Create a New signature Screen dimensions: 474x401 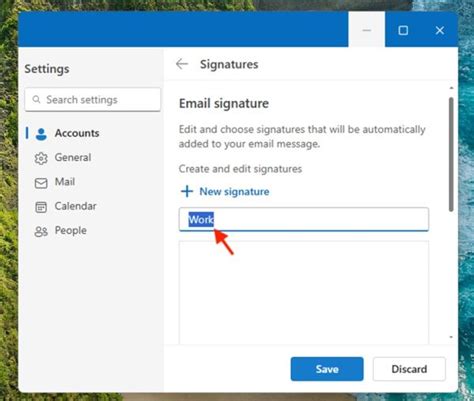click(x=225, y=191)
